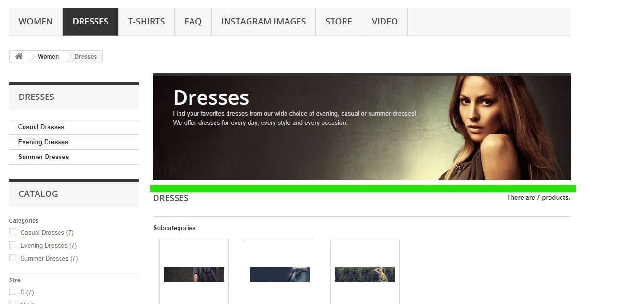Open the Women menu tab
Screen dimensions: 644x304
(x=36, y=22)
